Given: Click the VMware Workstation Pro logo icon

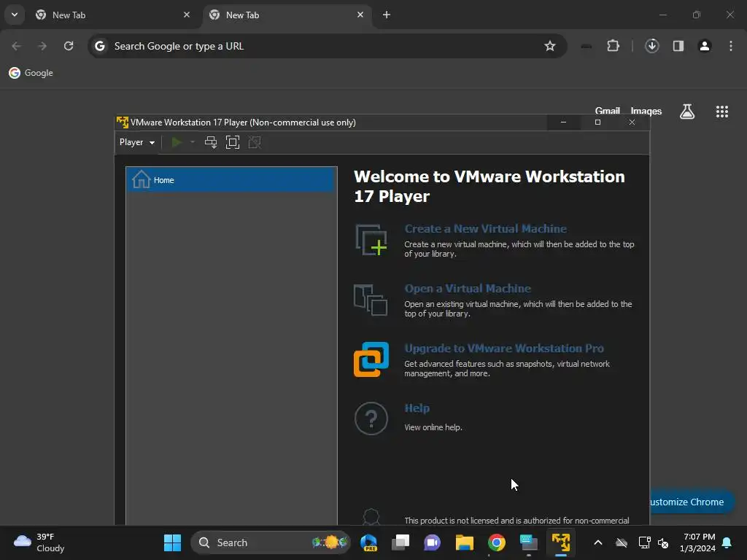Looking at the screenshot, I should click(x=371, y=359).
